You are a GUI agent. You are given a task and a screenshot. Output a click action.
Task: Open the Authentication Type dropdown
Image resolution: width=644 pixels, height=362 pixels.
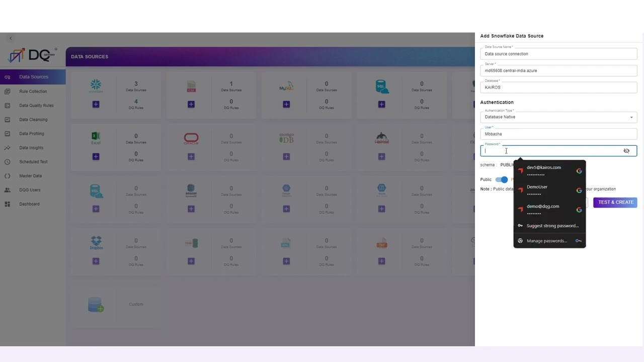tap(558, 117)
